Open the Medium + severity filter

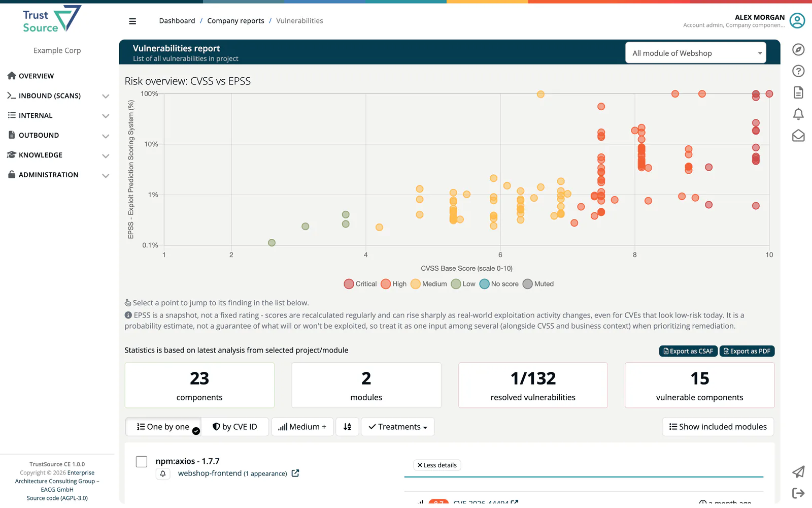302,427
